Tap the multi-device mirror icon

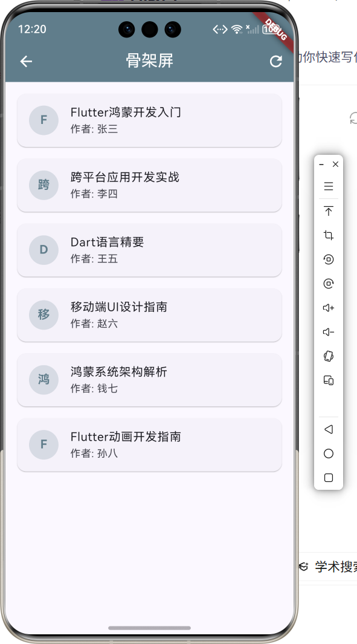(329, 380)
